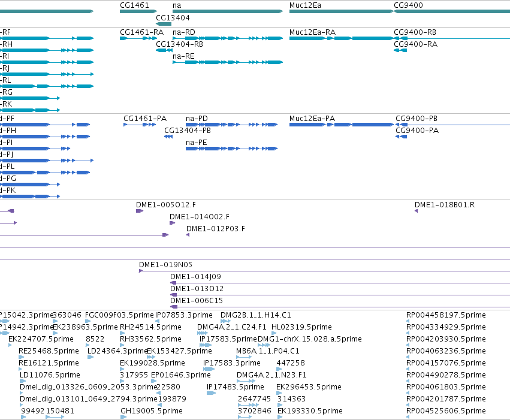510x420 pixels.
Task: Click the CG13404 gene label
Action: tap(173, 17)
